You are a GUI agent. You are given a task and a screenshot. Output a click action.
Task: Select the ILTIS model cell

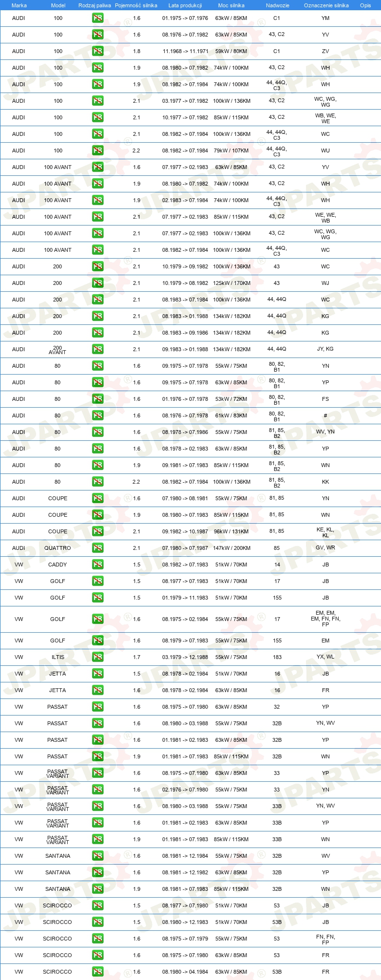pos(58,657)
